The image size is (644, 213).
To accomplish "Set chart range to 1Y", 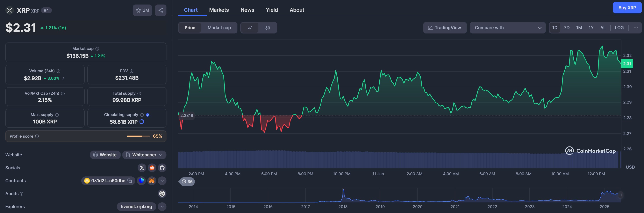I will (591, 28).
